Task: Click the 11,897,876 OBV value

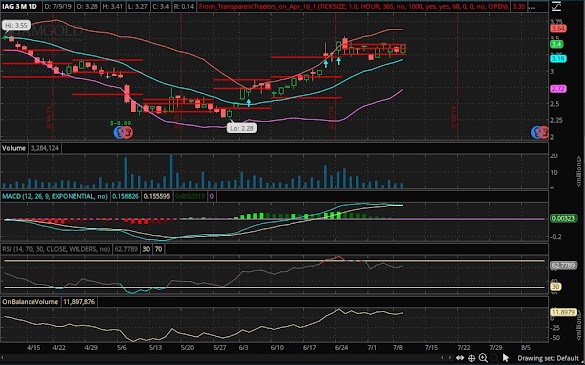Action: 79,302
